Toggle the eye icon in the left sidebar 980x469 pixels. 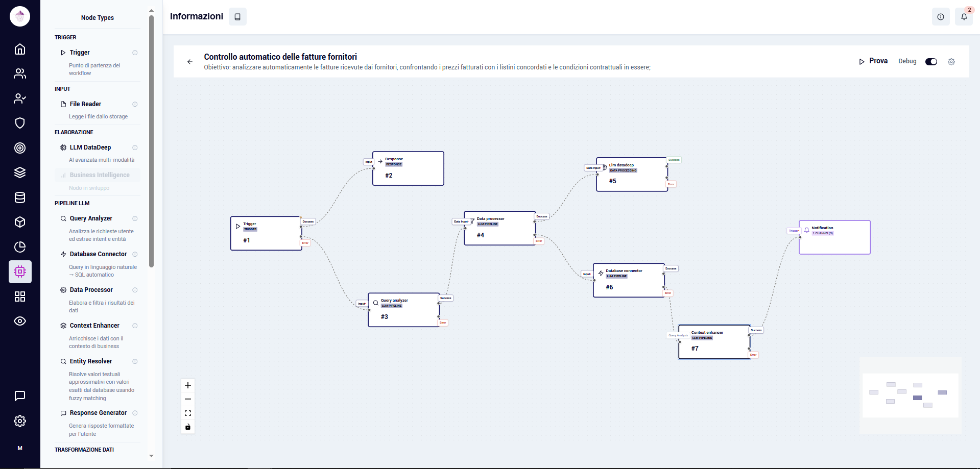click(19, 321)
